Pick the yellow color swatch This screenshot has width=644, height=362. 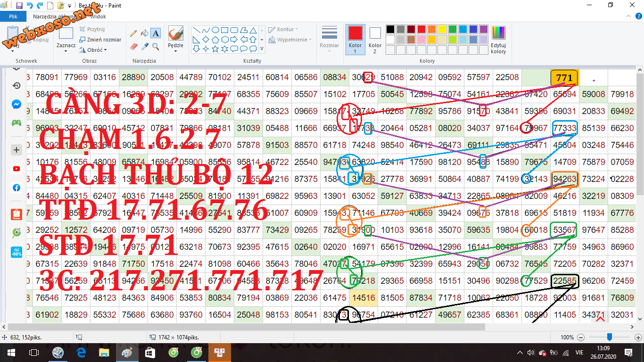coord(442,29)
